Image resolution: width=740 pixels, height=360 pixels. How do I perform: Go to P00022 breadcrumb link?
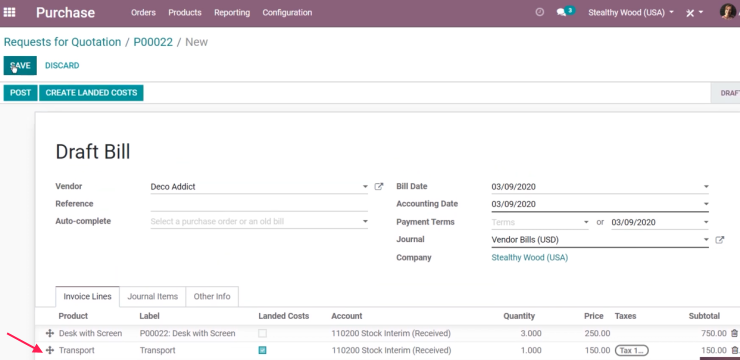(153, 42)
